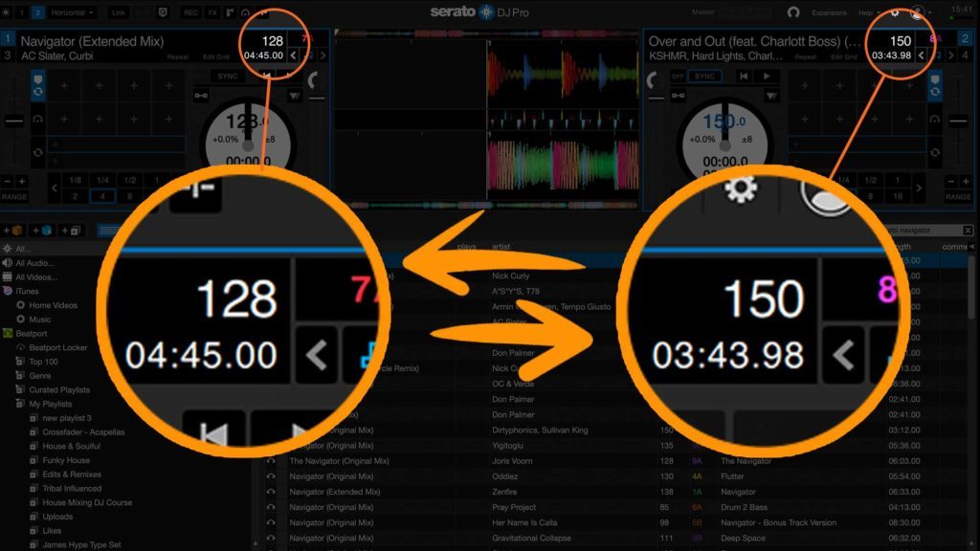Select the Funky House playlist
The image size is (980, 551).
65,460
